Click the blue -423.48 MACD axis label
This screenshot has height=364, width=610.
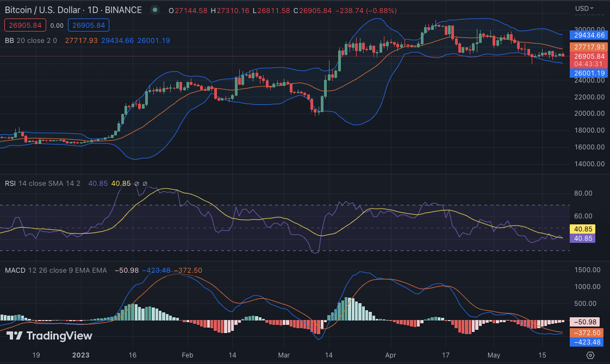pyautogui.click(x=585, y=342)
